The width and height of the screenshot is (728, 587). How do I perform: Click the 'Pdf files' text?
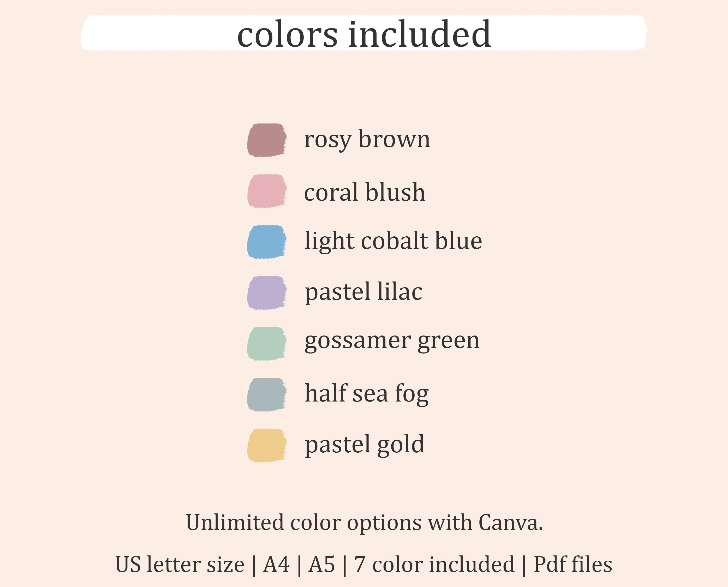573,564
